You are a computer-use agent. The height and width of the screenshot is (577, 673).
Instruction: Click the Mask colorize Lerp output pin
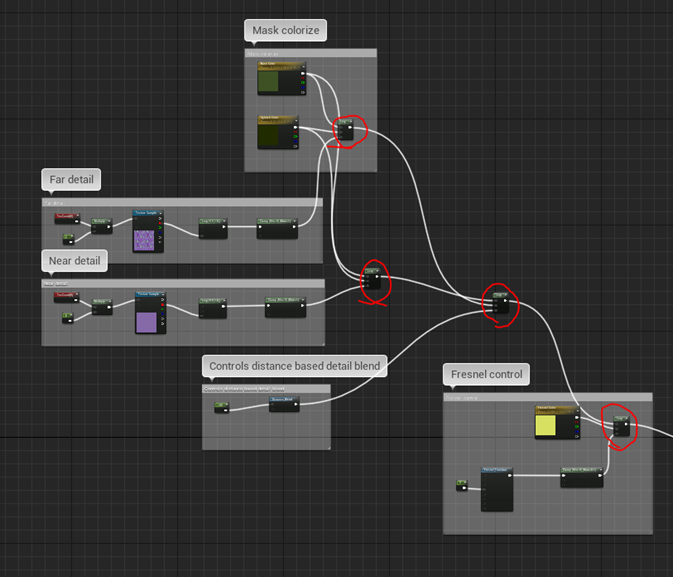(350, 128)
